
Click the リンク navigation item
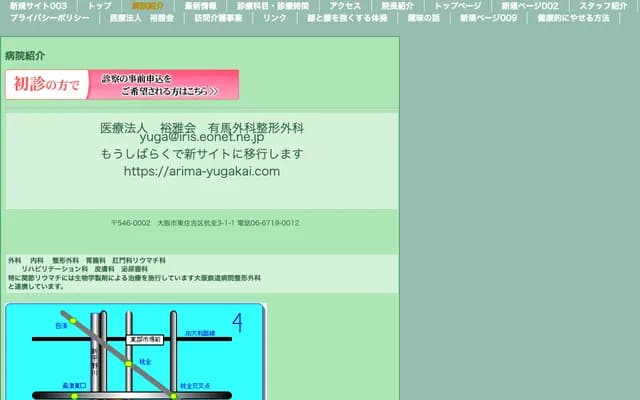[274, 18]
